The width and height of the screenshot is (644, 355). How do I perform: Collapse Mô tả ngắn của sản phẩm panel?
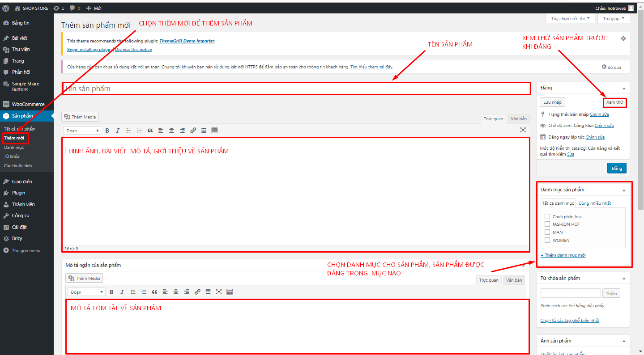tap(523, 265)
